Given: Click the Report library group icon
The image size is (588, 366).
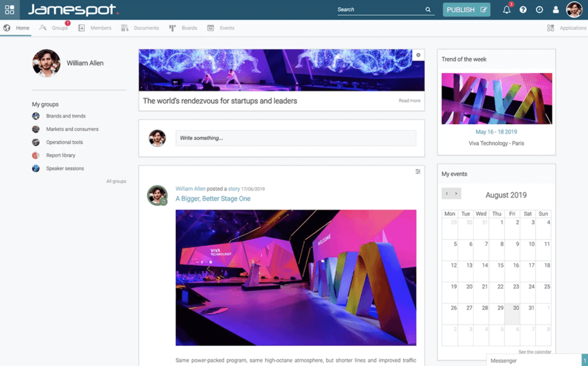Looking at the screenshot, I should click(x=36, y=155).
